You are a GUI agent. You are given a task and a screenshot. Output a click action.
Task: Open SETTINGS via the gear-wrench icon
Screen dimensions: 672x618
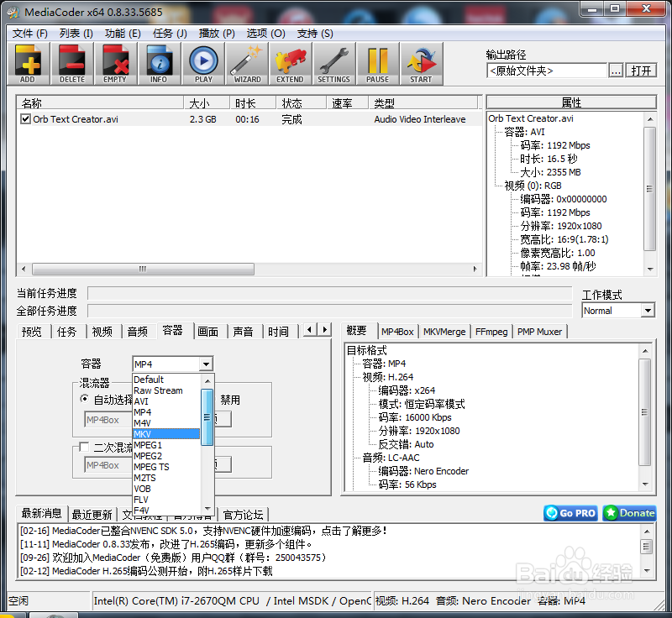tap(333, 64)
